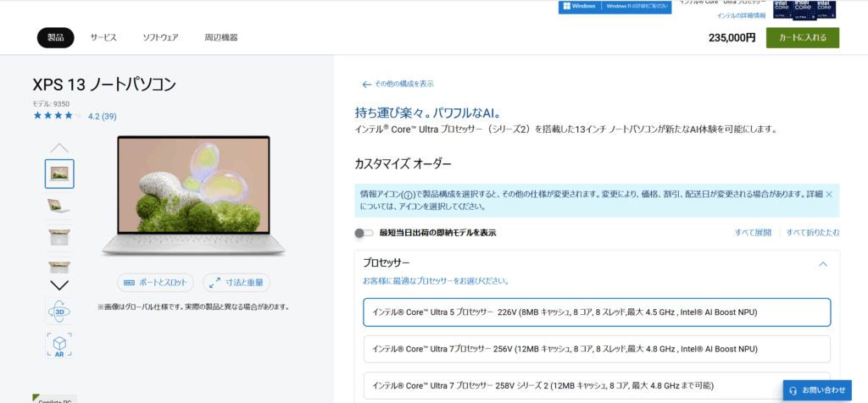The width and height of the screenshot is (868, 403).
Task: Select the first front-view laptop thumbnail
Action: pyautogui.click(x=59, y=174)
